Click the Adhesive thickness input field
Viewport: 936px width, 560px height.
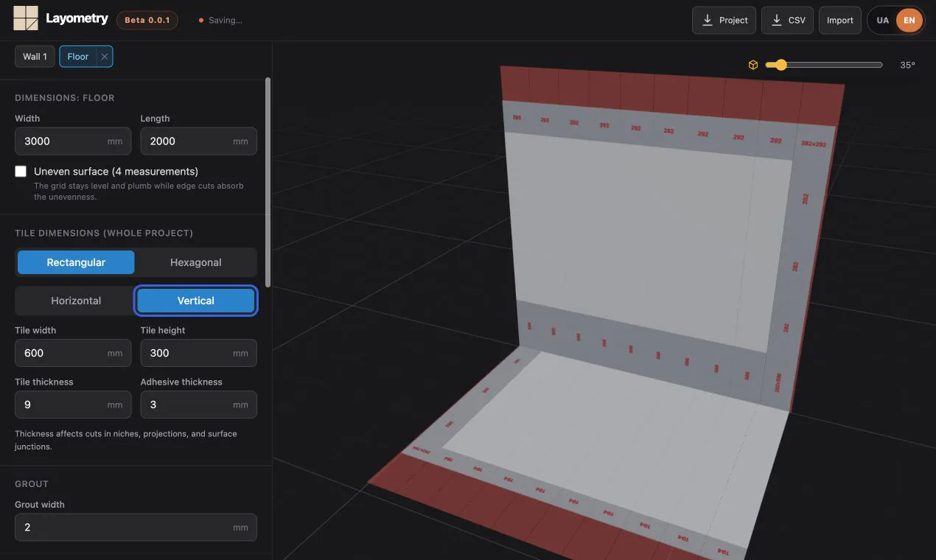(x=199, y=405)
